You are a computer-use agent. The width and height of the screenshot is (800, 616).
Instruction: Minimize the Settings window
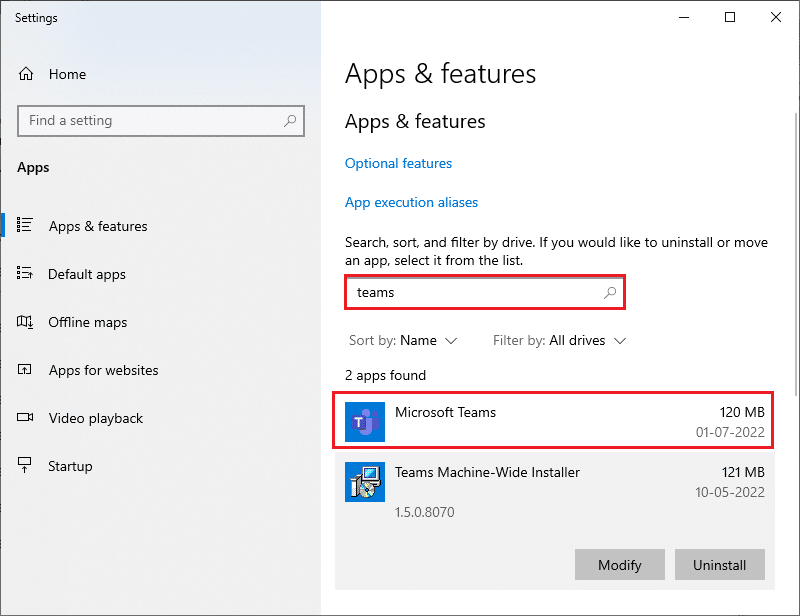pos(684,17)
